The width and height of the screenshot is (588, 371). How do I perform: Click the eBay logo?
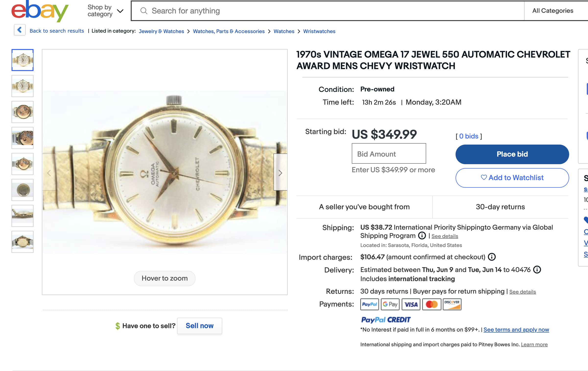[x=40, y=11]
